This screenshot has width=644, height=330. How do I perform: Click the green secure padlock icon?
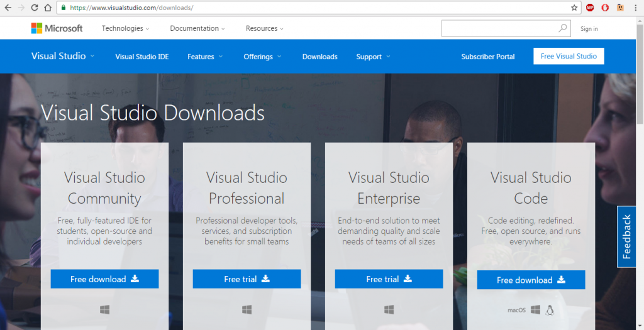click(64, 8)
